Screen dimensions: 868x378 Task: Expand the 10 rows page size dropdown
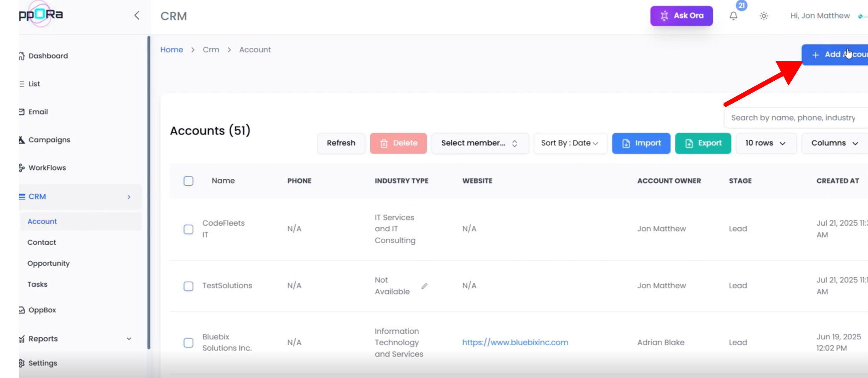pyautogui.click(x=765, y=143)
